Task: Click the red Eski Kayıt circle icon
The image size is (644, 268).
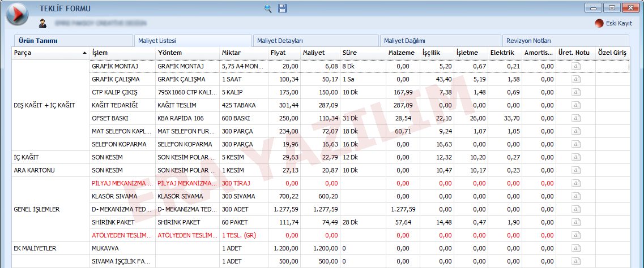Action: [599, 24]
